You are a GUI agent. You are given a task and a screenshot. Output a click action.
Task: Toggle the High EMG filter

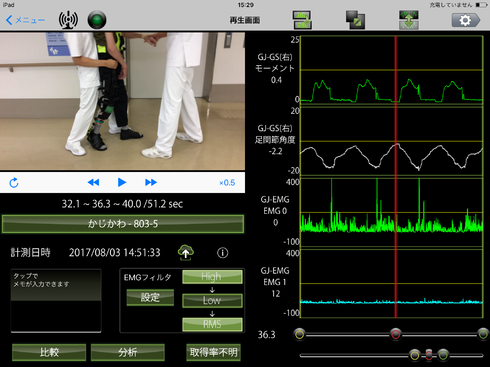(212, 277)
